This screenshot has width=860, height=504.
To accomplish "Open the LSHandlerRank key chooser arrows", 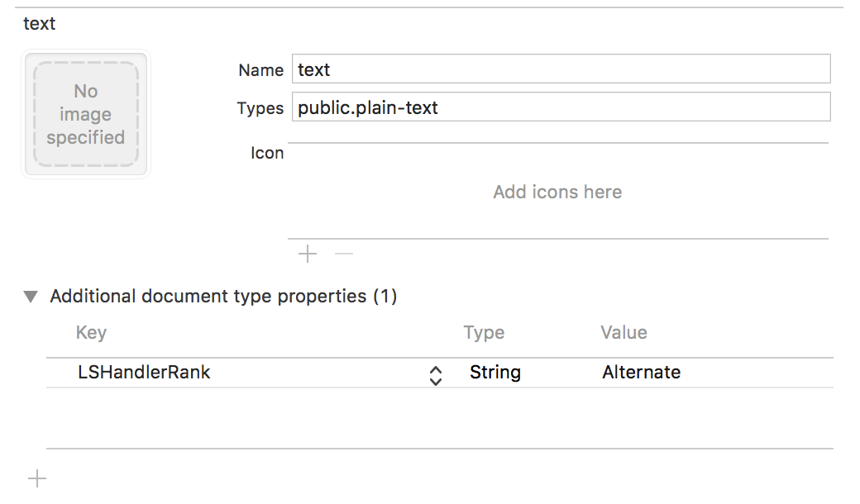I will tap(436, 375).
